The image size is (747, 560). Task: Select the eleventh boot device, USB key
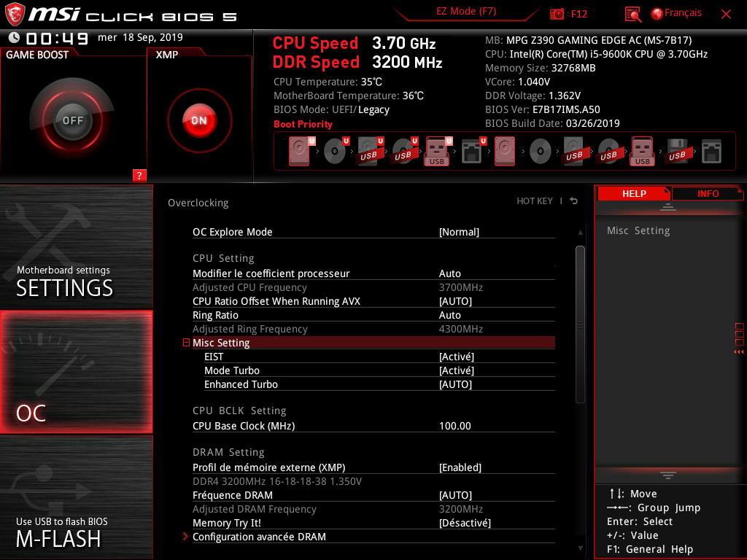point(643,151)
